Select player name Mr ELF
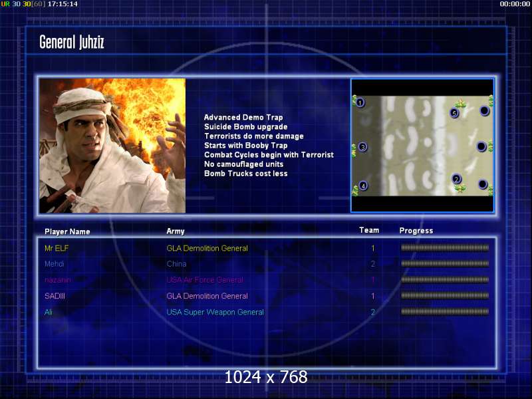The image size is (532, 399). [x=57, y=248]
